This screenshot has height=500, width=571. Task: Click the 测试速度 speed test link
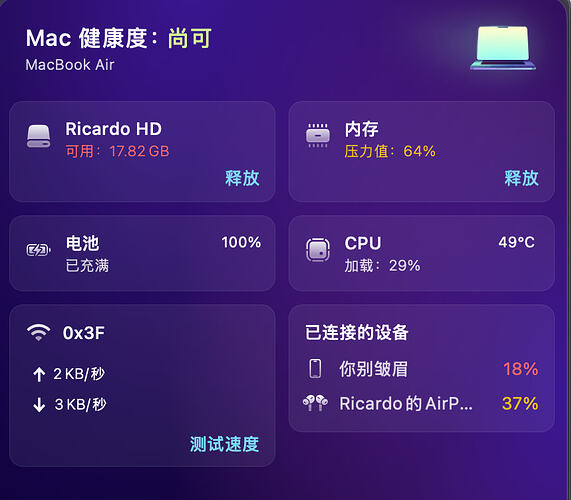pos(224,444)
